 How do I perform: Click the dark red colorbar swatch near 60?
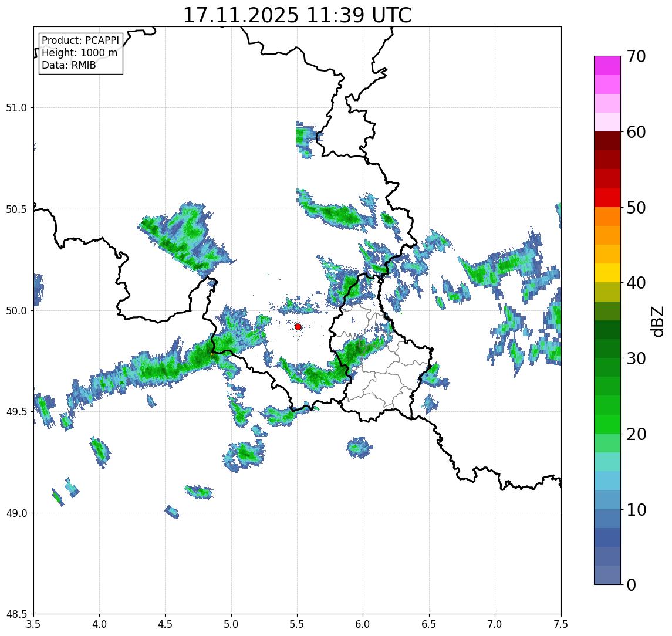607,141
